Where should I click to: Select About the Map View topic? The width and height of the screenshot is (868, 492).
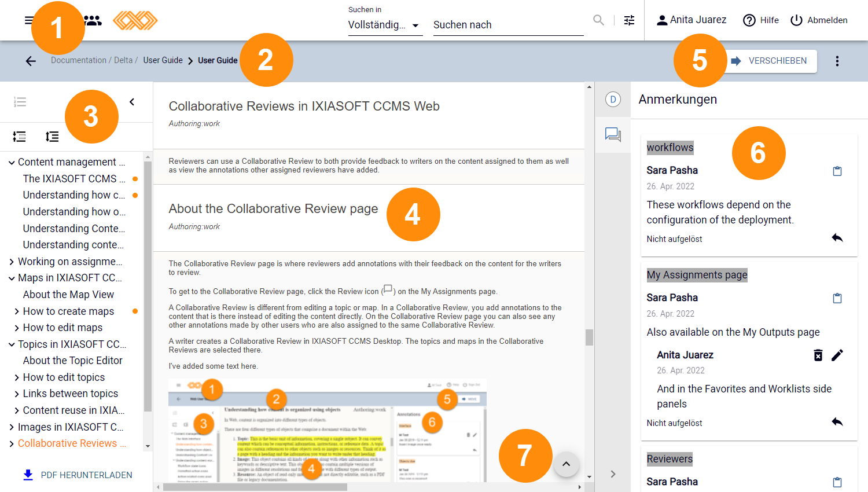[x=68, y=295]
